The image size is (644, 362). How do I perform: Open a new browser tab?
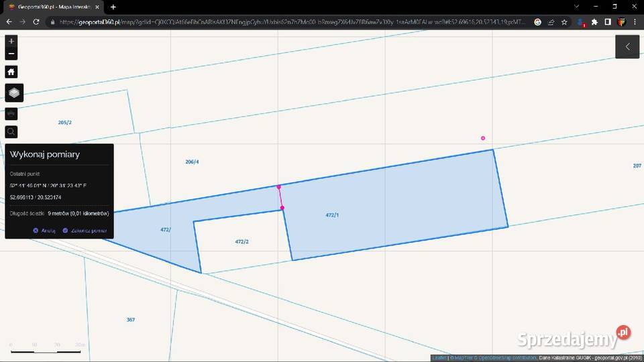(x=113, y=7)
